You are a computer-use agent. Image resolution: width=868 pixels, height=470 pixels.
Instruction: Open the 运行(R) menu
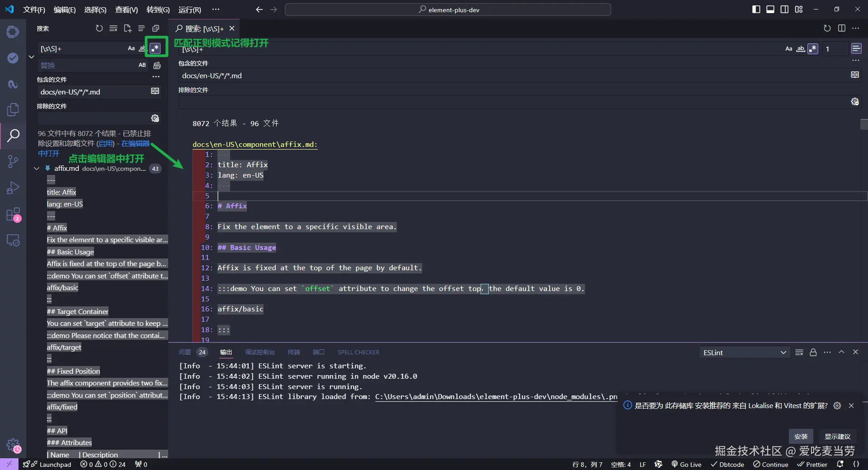coord(190,9)
